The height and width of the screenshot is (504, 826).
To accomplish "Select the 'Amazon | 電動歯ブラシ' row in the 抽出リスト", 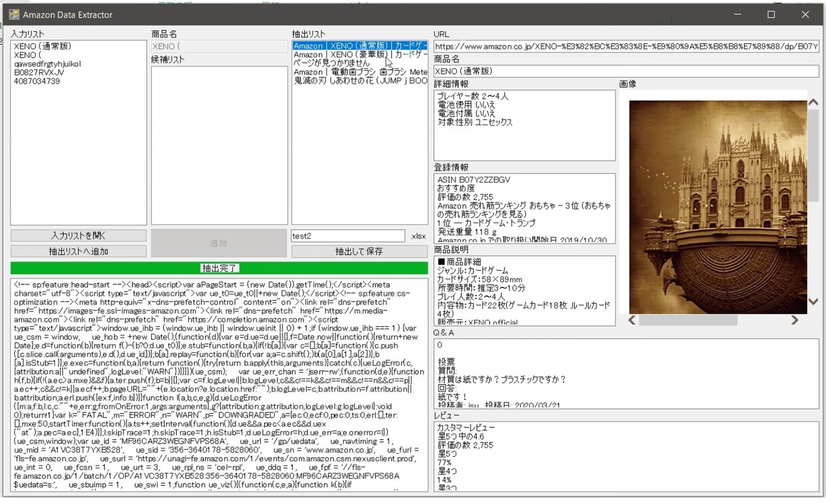I will click(360, 71).
